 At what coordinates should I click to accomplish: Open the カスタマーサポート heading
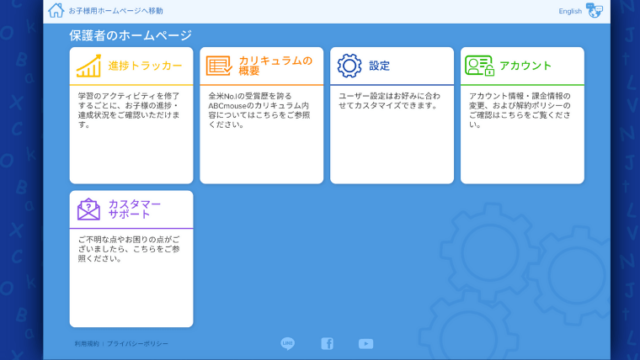135,209
